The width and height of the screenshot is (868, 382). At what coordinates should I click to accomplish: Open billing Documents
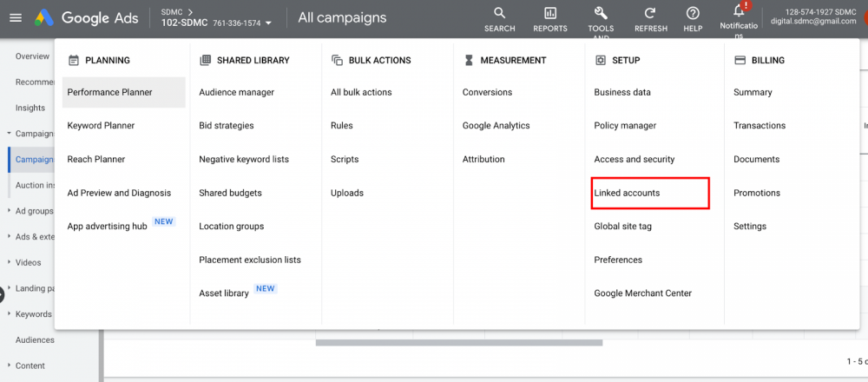click(x=756, y=160)
